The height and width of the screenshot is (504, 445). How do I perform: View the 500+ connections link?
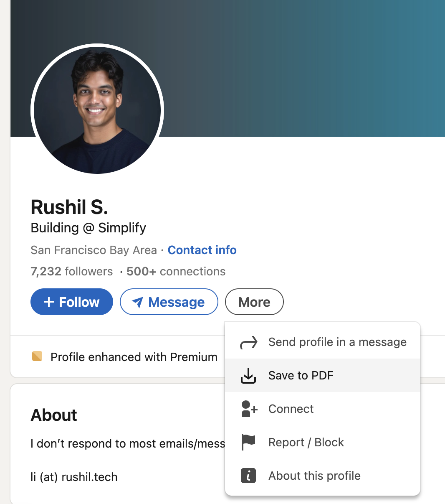click(x=176, y=272)
